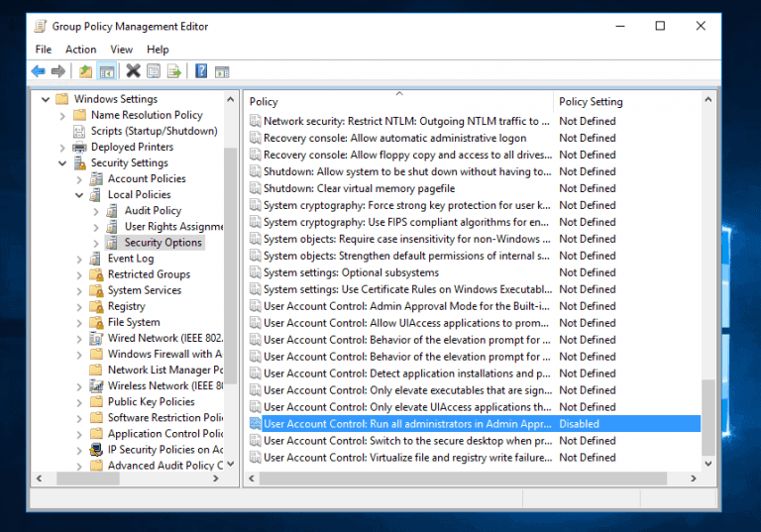Image resolution: width=761 pixels, height=532 pixels.
Task: Delete using the black X toolbar icon
Action: (133, 71)
